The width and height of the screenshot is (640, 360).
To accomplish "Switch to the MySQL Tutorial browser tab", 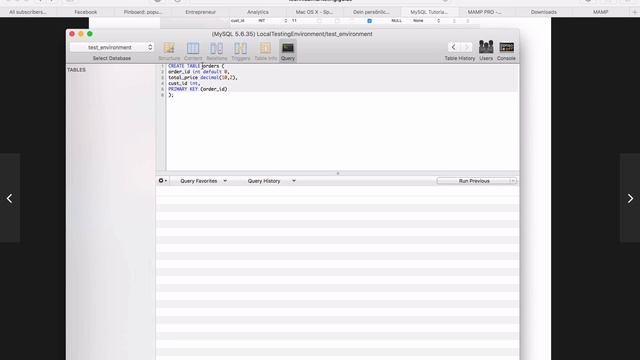I will point(429,12).
